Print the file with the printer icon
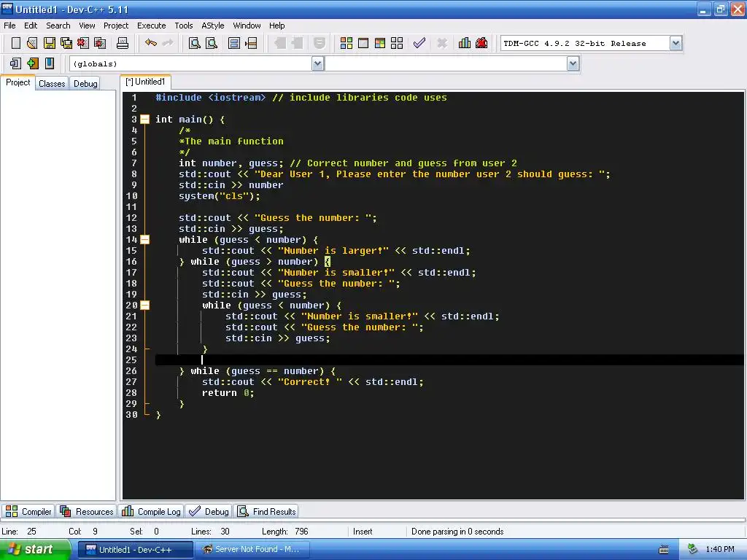Image resolution: width=747 pixels, height=560 pixels. 123,43
